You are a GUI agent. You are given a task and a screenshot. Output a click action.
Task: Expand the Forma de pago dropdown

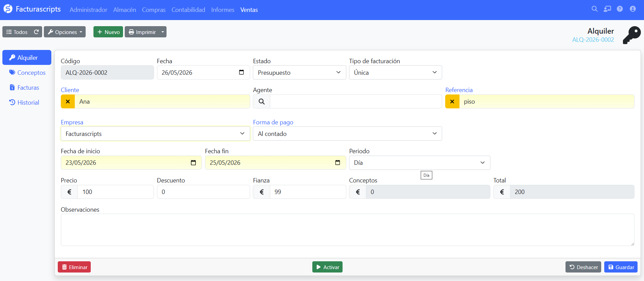point(347,134)
